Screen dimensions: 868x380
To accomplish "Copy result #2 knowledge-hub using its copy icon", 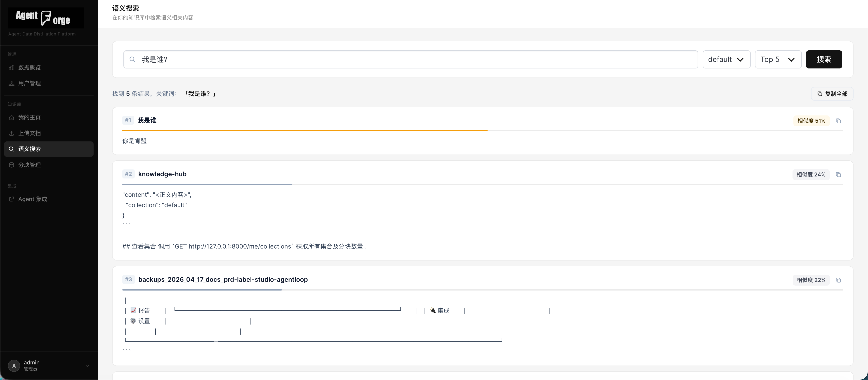I will point(838,174).
